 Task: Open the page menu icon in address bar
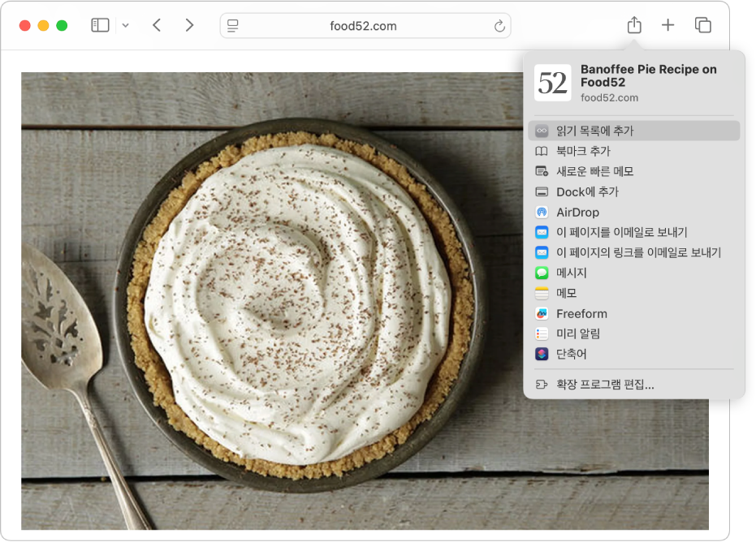click(x=233, y=25)
